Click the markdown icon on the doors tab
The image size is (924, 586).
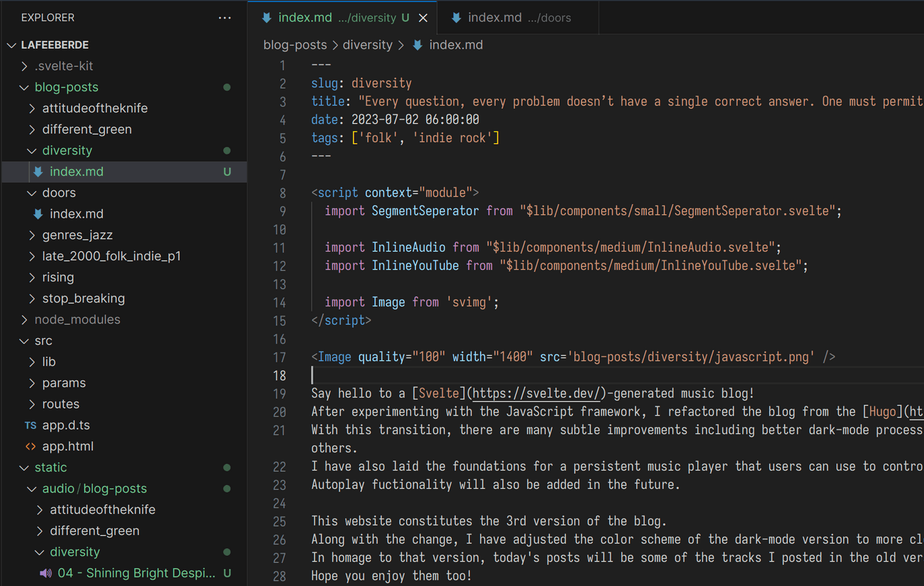(x=456, y=18)
